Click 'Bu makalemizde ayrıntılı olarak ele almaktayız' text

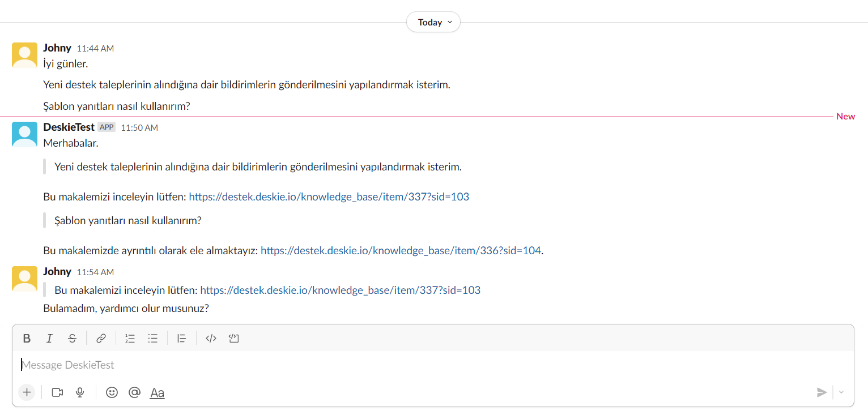(x=150, y=250)
